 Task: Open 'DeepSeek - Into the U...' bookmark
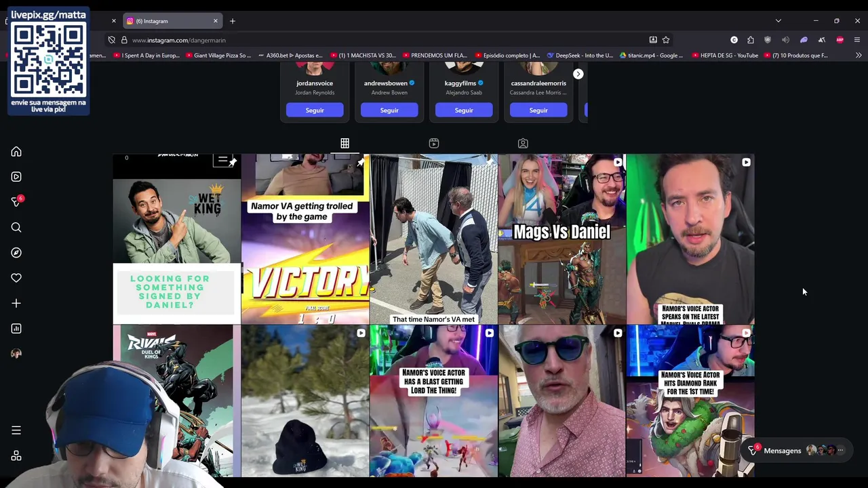tap(580, 56)
